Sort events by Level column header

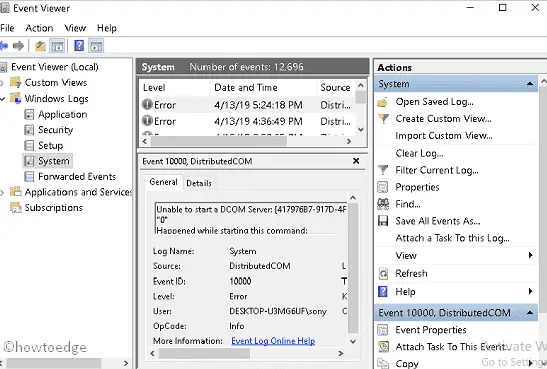[174, 88]
